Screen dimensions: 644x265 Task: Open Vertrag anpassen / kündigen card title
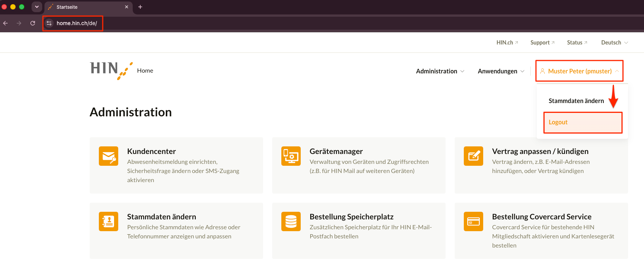540,151
